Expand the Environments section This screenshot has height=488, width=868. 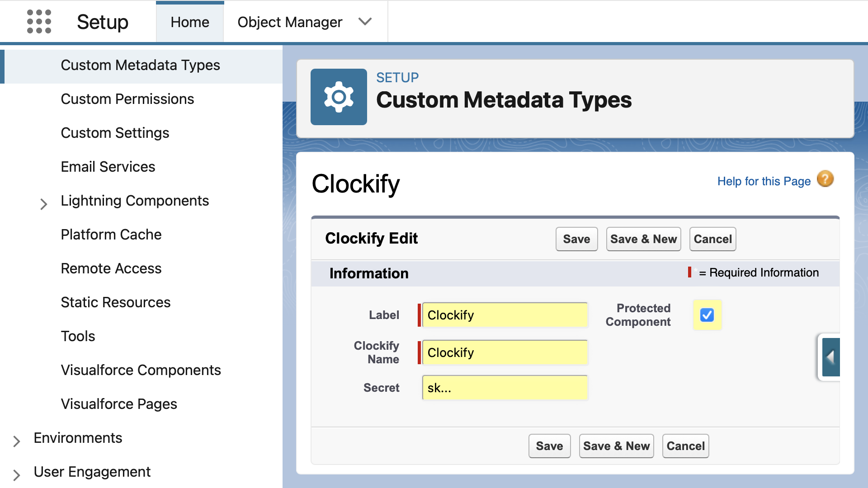[16, 441]
